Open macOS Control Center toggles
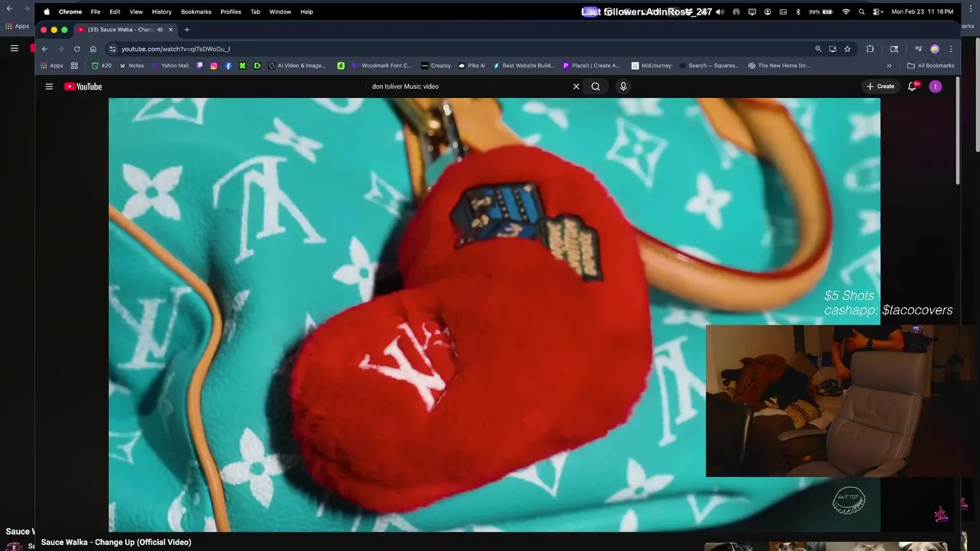The height and width of the screenshot is (551, 980). tap(877, 11)
